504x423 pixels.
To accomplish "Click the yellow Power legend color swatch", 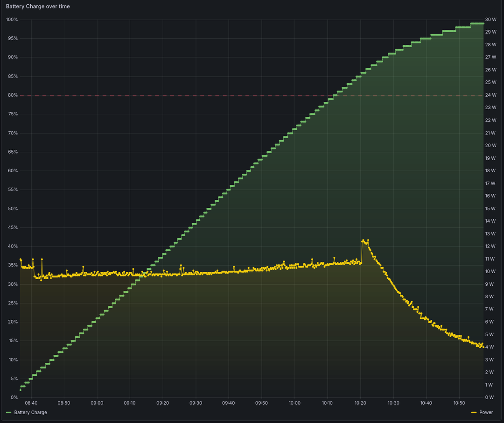I will 474,413.
